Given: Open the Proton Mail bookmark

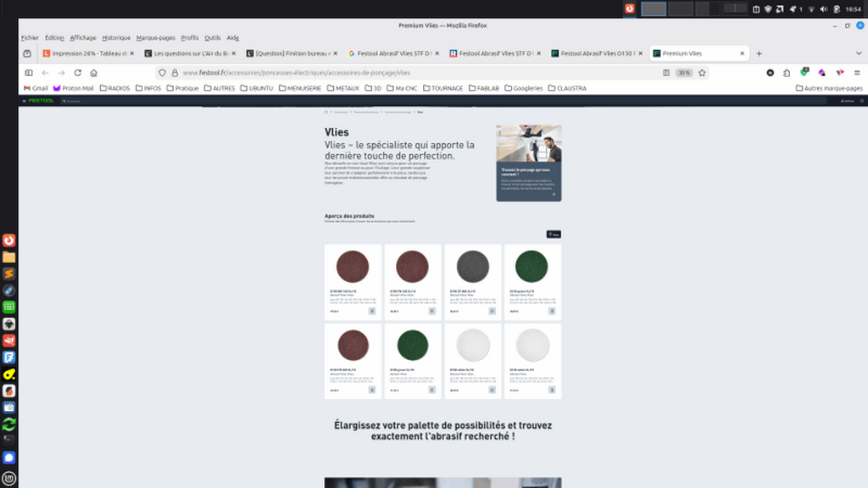Looking at the screenshot, I should pyautogui.click(x=74, y=88).
